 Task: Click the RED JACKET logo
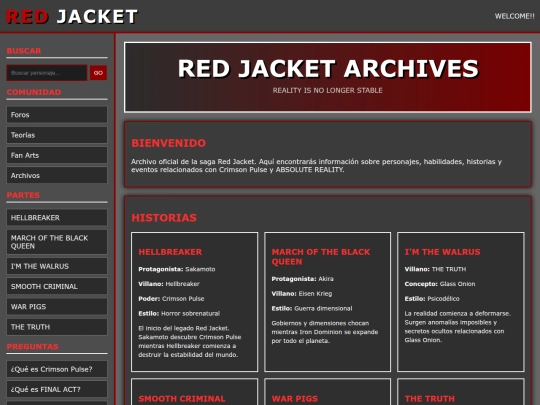[x=72, y=17]
